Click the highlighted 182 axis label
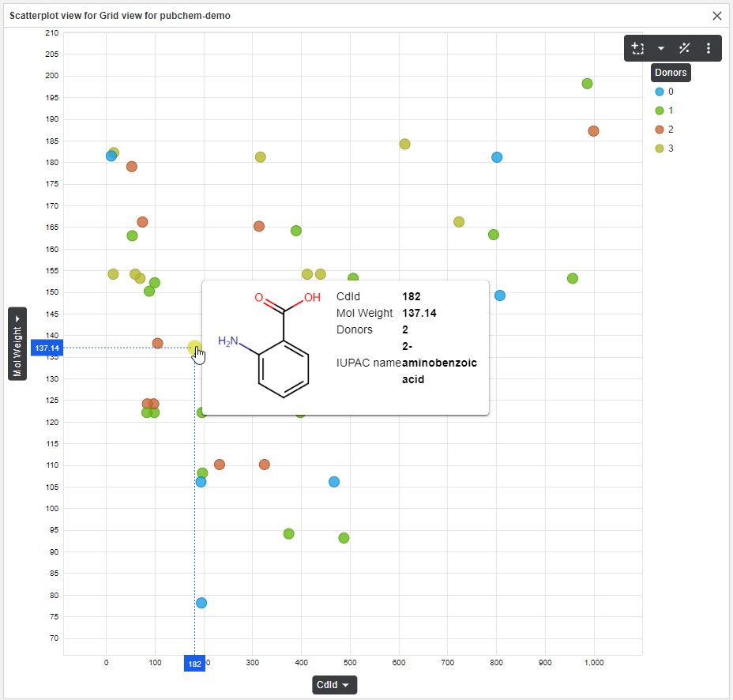733x700 pixels. (x=194, y=663)
